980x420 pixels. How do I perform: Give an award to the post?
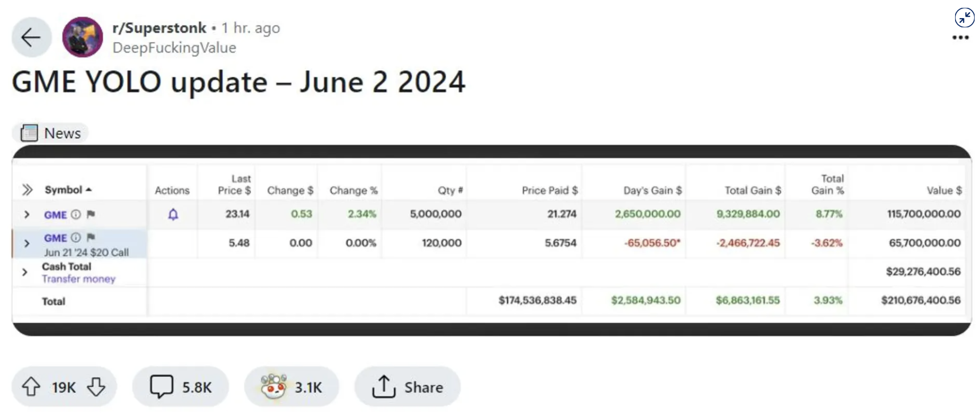click(x=292, y=387)
